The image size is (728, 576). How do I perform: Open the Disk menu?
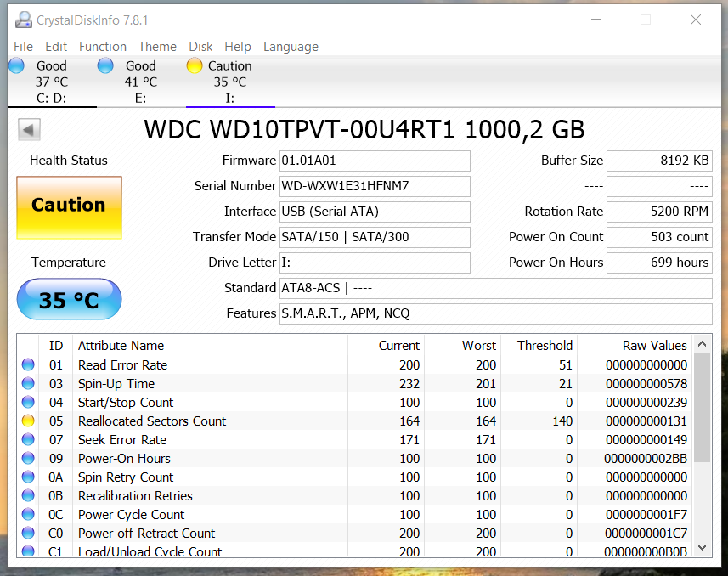(x=200, y=47)
